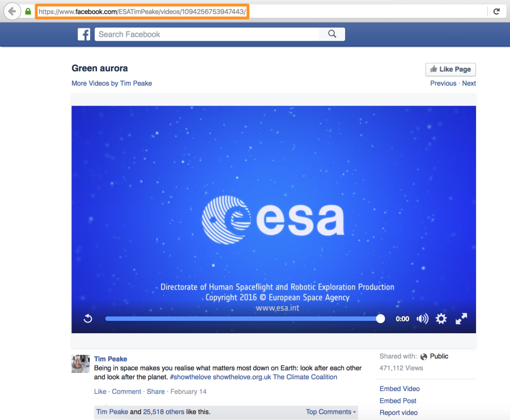Click the February 14 timestamp
Viewport: 510px width, 420px height.
coord(188,391)
